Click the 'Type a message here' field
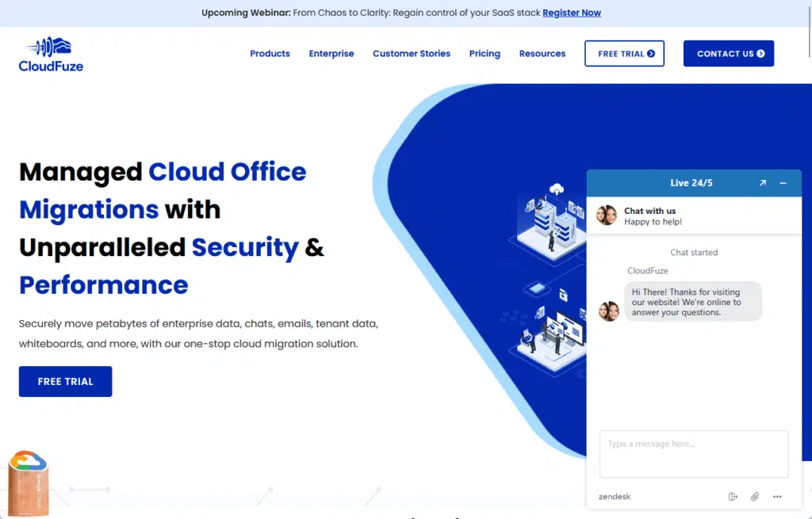Viewport: 812px width, 519px height. (x=694, y=454)
